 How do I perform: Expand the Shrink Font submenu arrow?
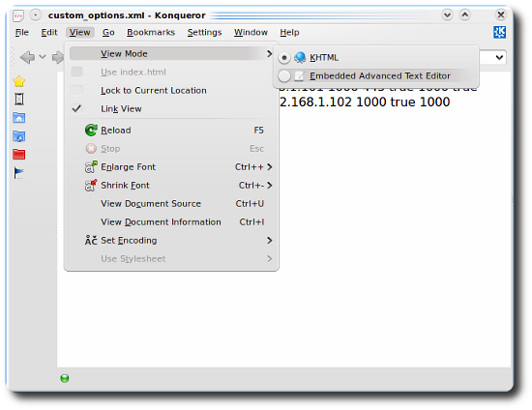(270, 185)
